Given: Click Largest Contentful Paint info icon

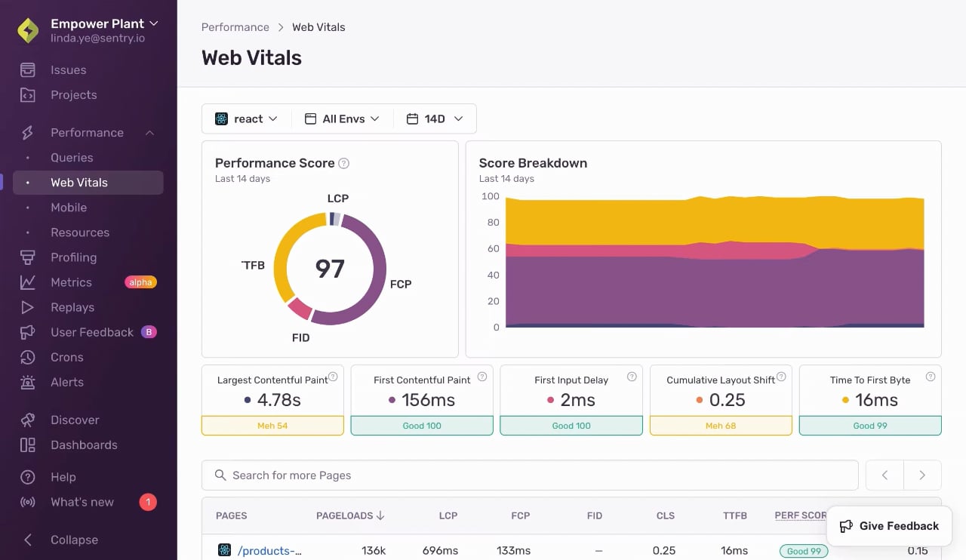Looking at the screenshot, I should coord(333,377).
